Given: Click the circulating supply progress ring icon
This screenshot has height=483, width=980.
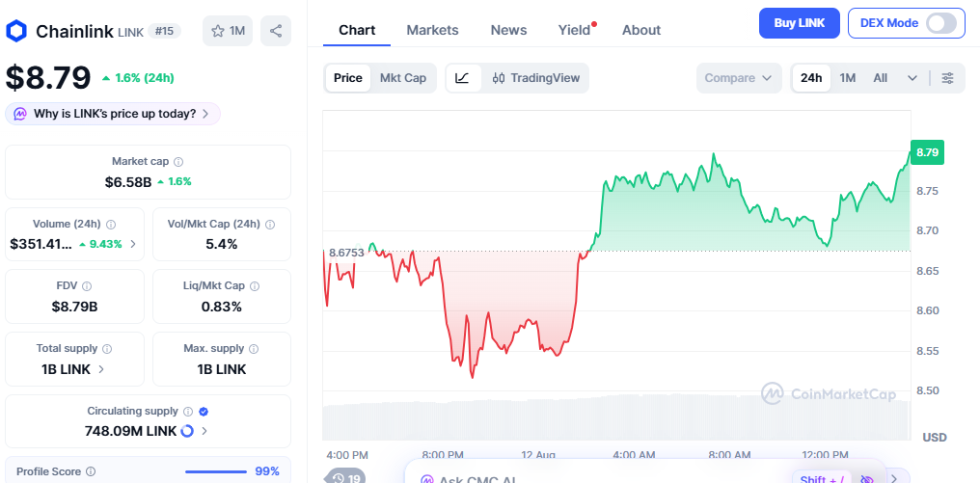Looking at the screenshot, I should (x=187, y=431).
